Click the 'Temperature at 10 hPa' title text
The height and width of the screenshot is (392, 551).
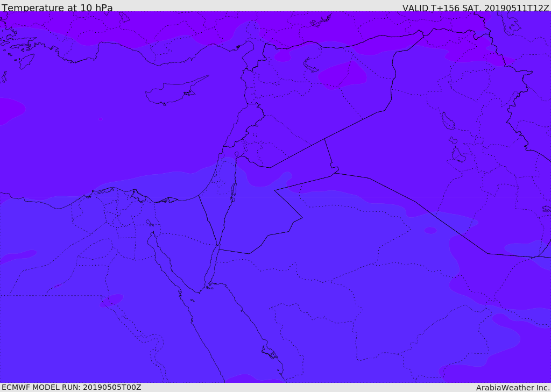57,8
